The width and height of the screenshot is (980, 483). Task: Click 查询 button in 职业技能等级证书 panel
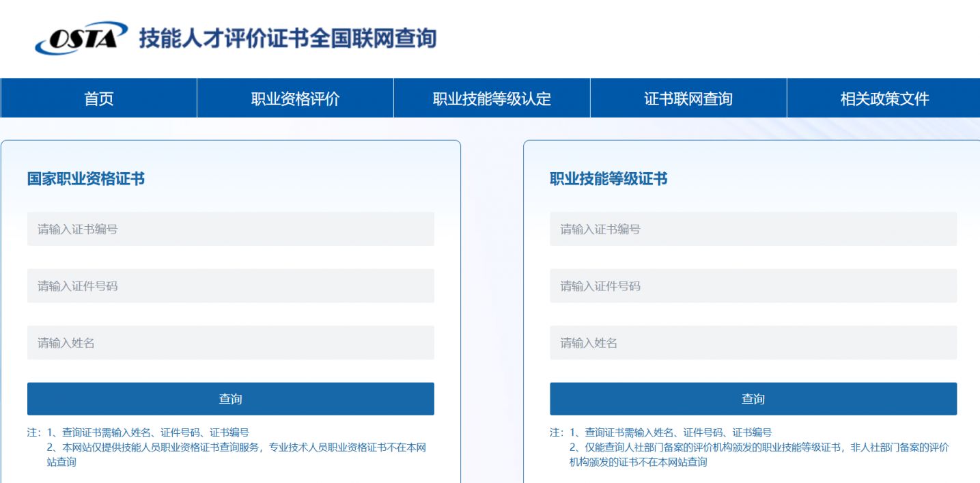[753, 399]
